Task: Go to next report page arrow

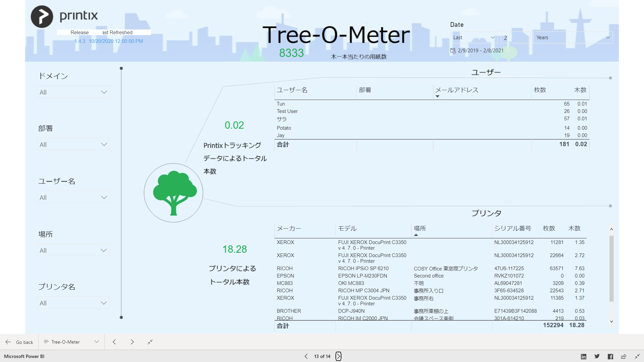Action: pyautogui.click(x=132, y=342)
